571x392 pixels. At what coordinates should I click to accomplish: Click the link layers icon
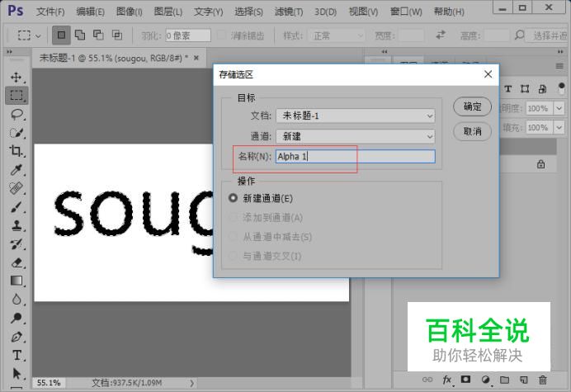click(427, 380)
